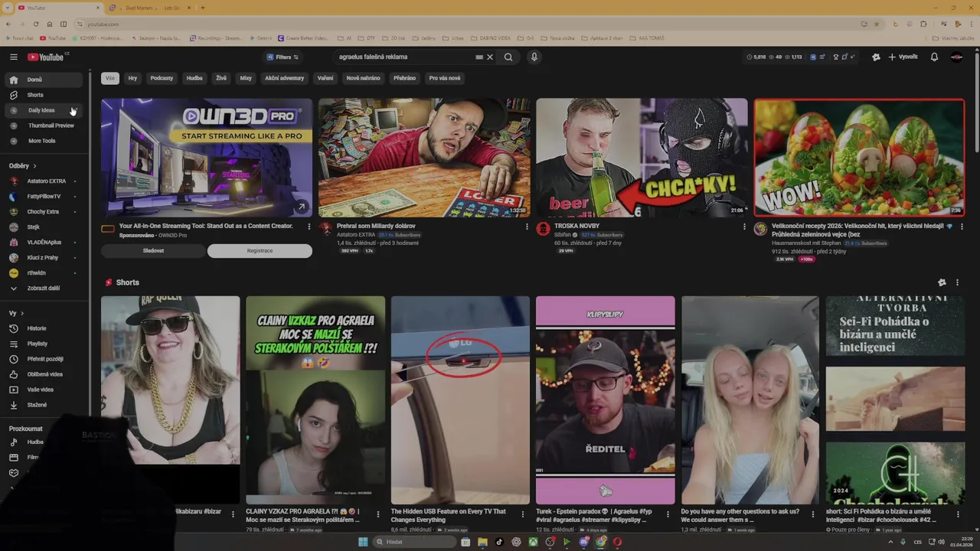980x551 pixels.
Task: Open More Tools in the sidebar
Action: coord(44,141)
